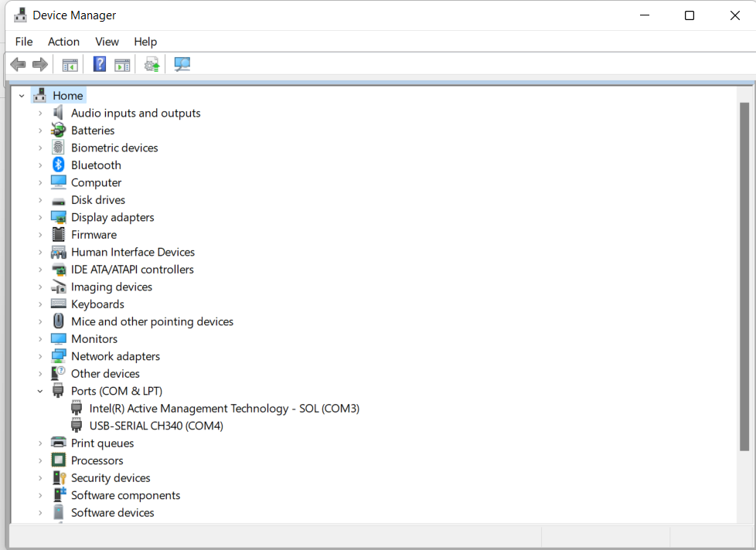Select the Print queues label
The image size is (756, 550).
pyautogui.click(x=102, y=443)
